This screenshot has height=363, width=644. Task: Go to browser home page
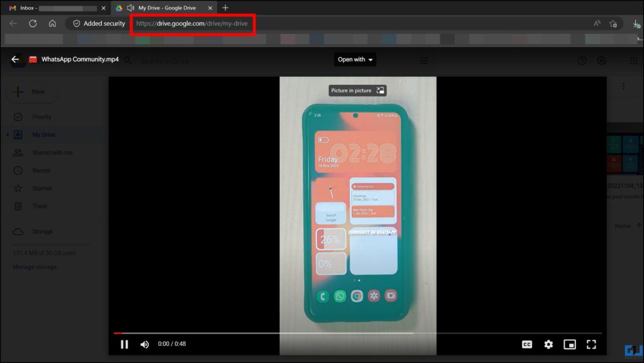pos(52,23)
